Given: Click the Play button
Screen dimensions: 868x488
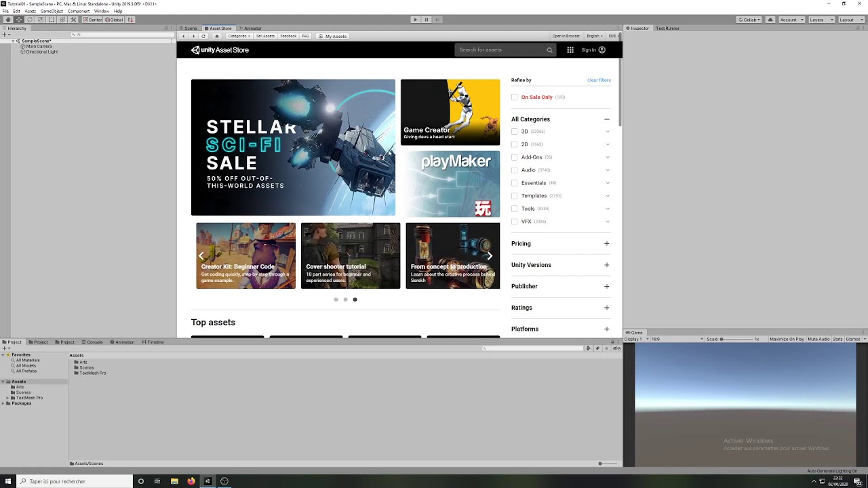Looking at the screenshot, I should 415,20.
